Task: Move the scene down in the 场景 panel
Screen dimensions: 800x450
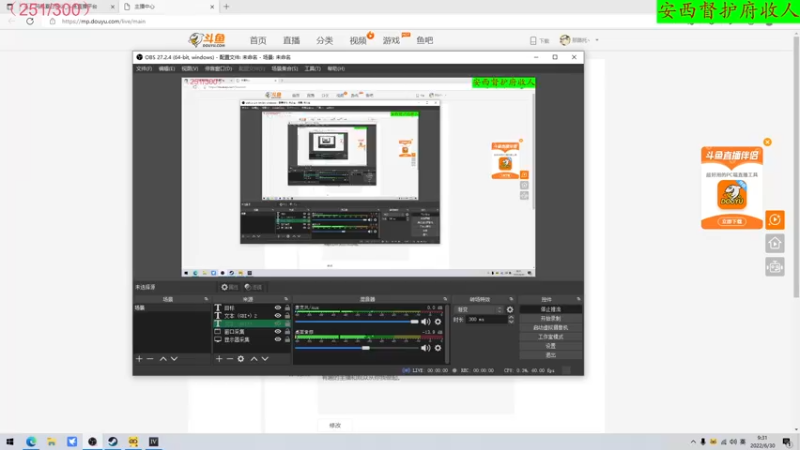Action: point(174,359)
